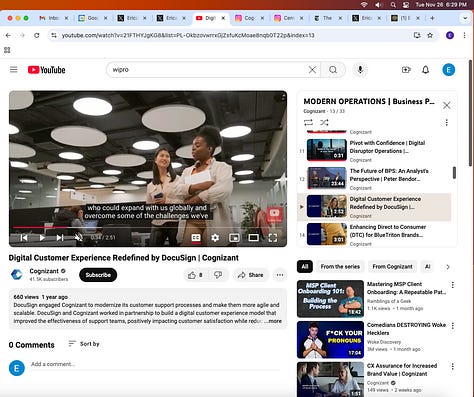The width and height of the screenshot is (474, 397).
Task: Click the Share button
Action: 250,275
